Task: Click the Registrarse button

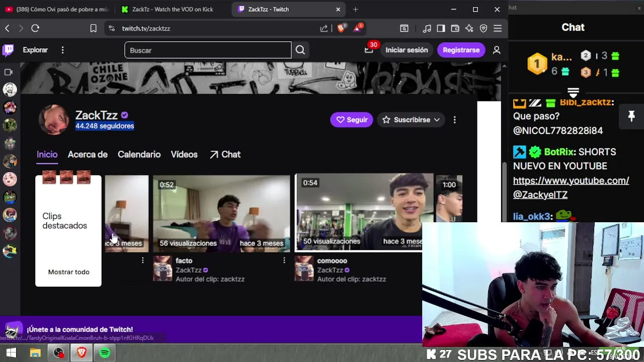Action: pyautogui.click(x=461, y=50)
